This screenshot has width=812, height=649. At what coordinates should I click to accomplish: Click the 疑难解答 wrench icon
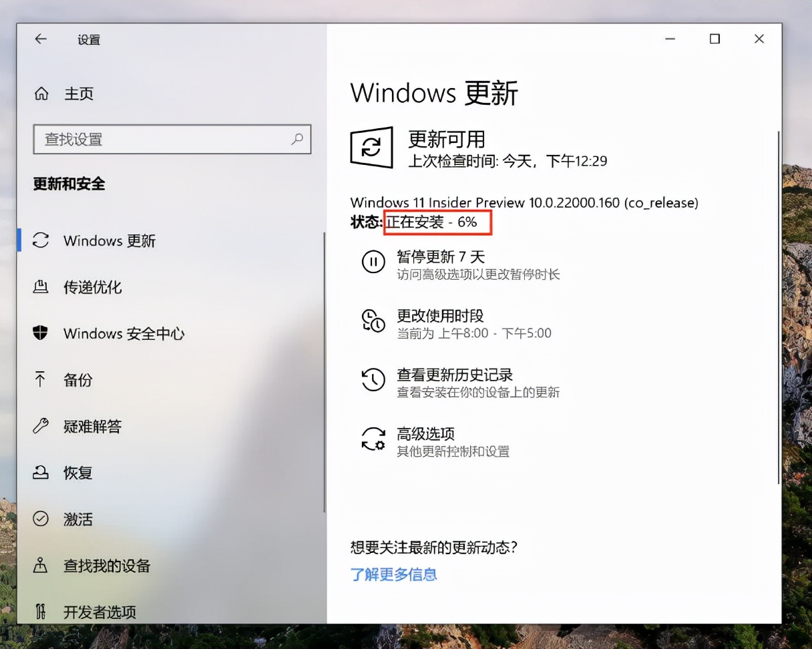click(41, 426)
